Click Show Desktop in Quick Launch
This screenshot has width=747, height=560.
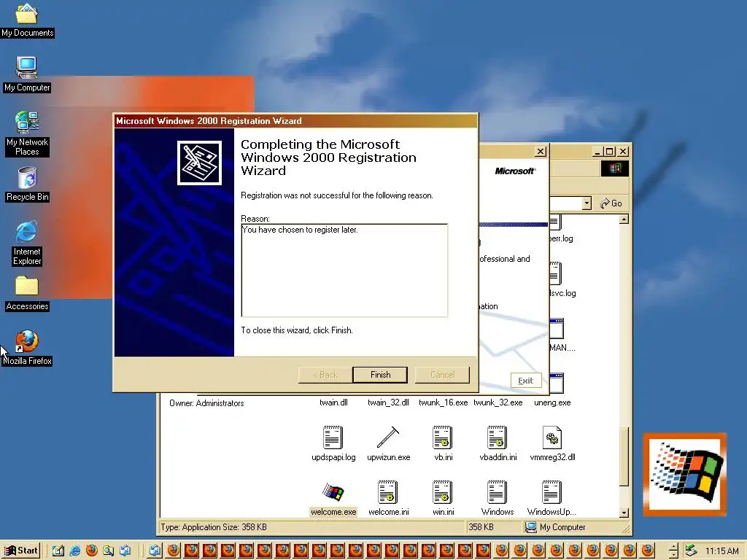pyautogui.click(x=58, y=551)
